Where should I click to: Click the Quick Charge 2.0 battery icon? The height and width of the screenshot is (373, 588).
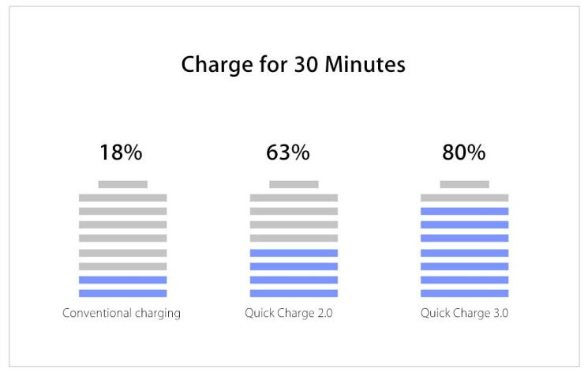point(294,239)
